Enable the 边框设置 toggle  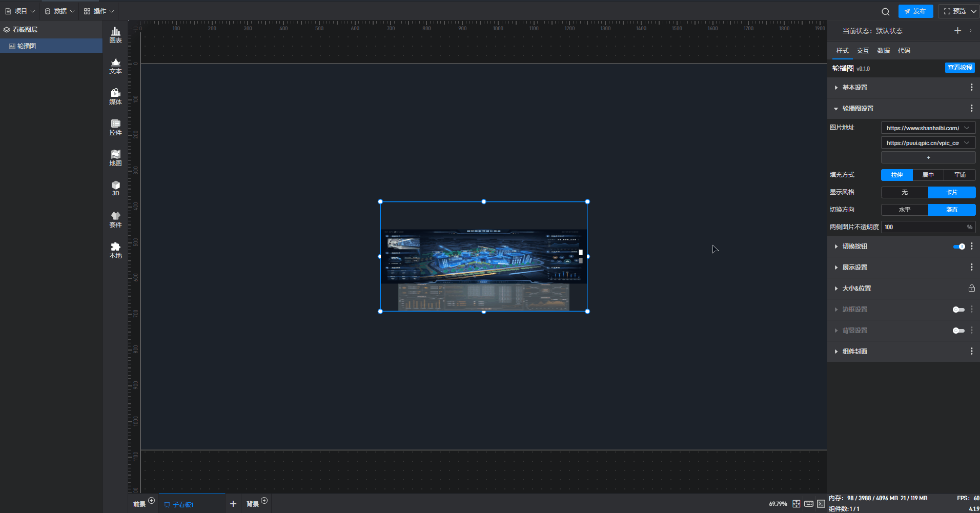point(958,310)
